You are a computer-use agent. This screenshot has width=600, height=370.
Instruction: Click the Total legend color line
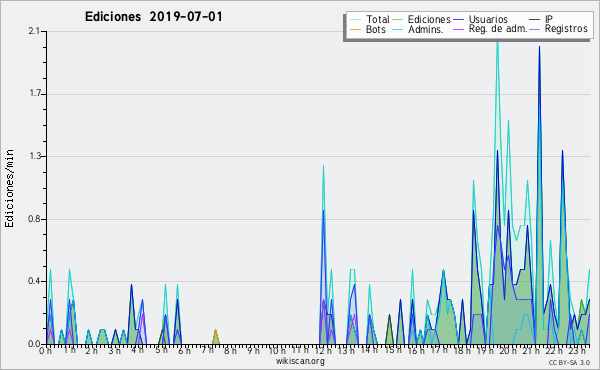(355, 20)
